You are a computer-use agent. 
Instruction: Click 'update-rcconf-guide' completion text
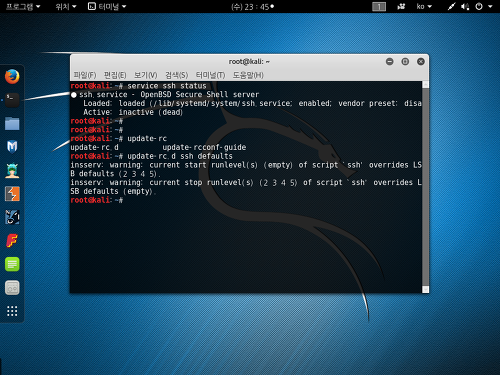[x=204, y=147]
